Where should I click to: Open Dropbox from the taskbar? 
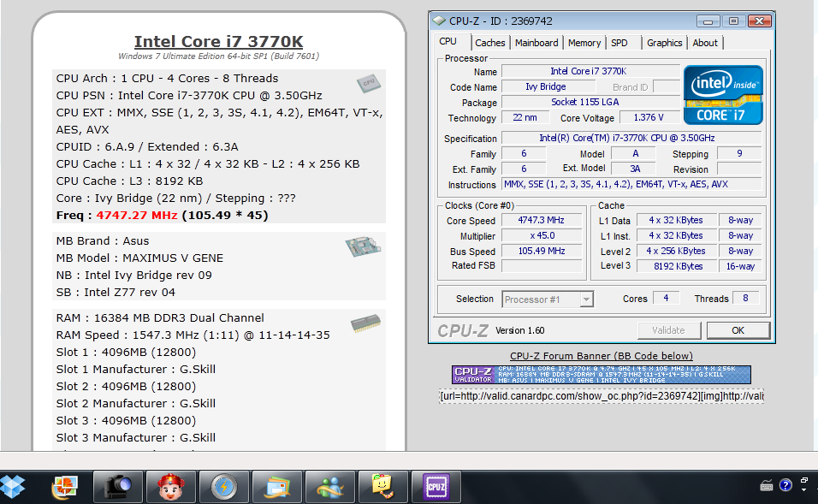pos(13,486)
